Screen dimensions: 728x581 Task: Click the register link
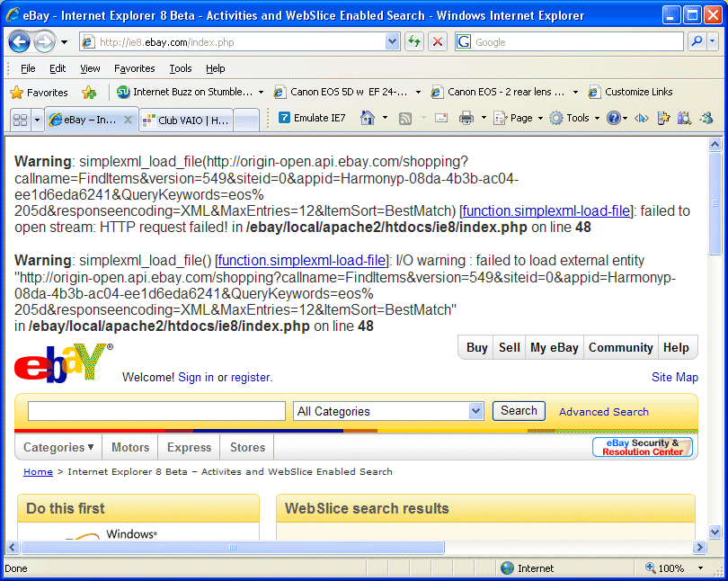coord(250,377)
